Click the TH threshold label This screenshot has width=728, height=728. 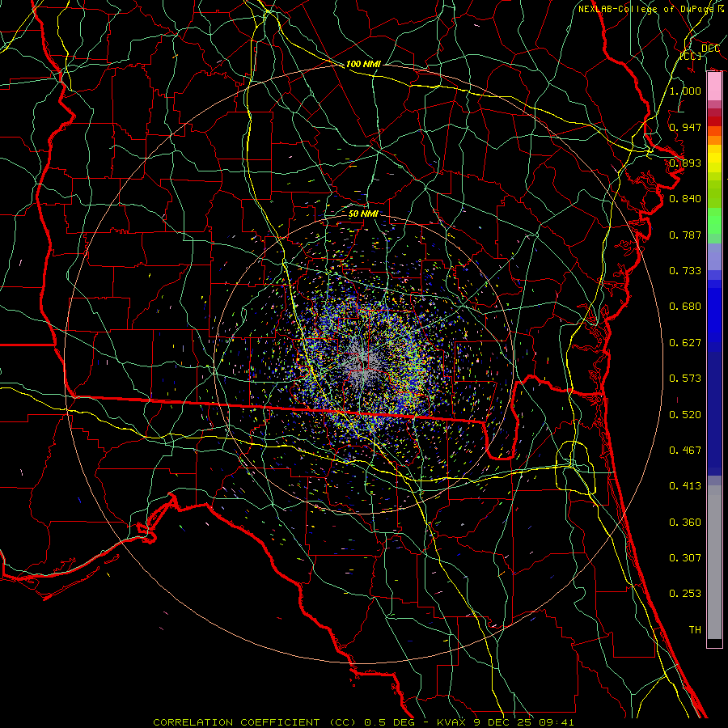(695, 630)
